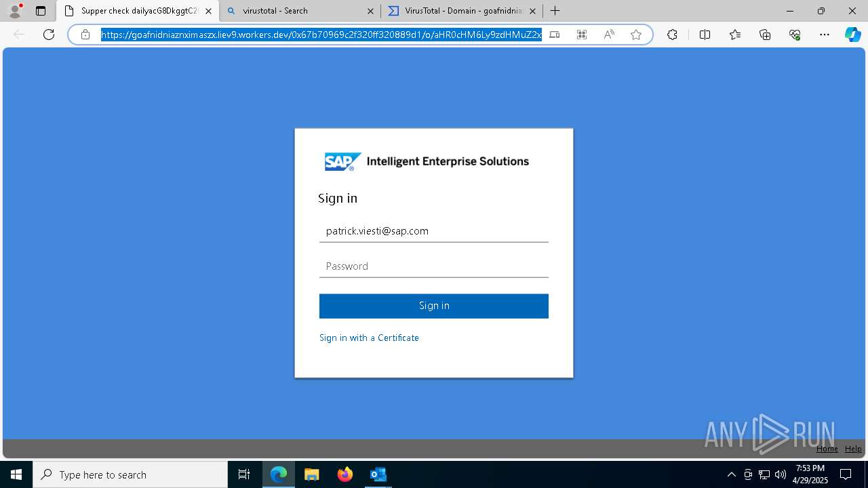The image size is (868, 488).
Task: Open app available icon in address bar
Action: click(x=555, y=35)
